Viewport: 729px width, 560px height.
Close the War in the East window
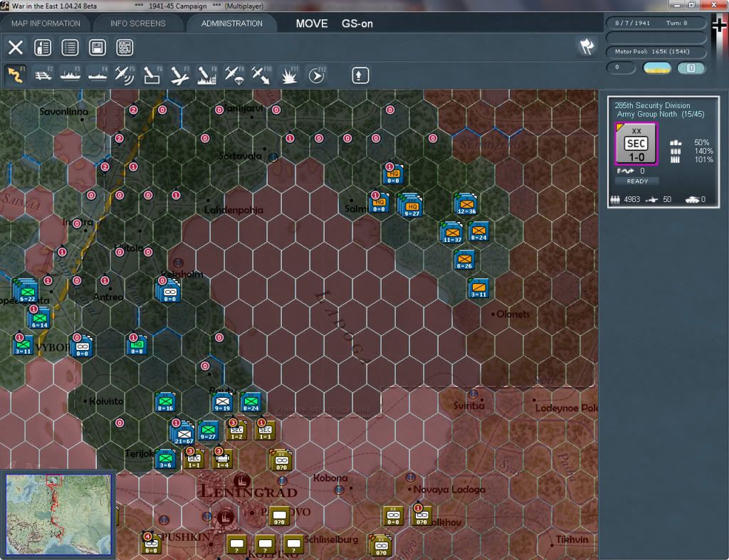[x=714, y=5]
